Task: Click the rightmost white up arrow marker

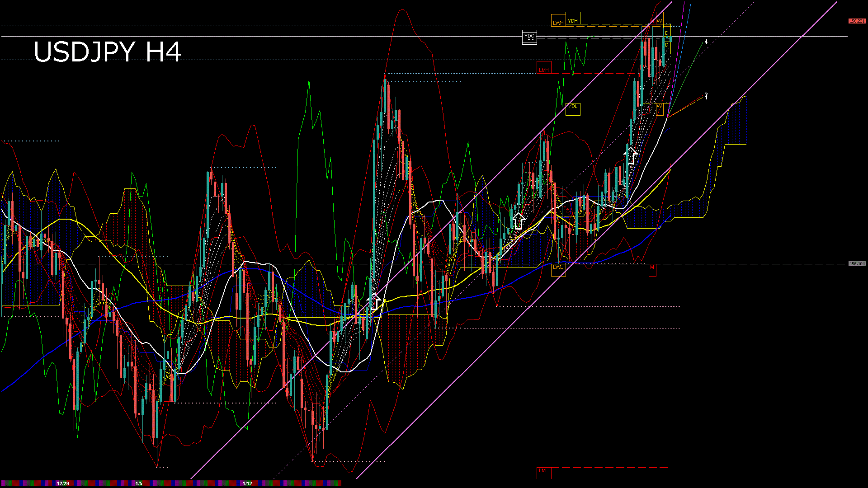Action: (x=632, y=155)
